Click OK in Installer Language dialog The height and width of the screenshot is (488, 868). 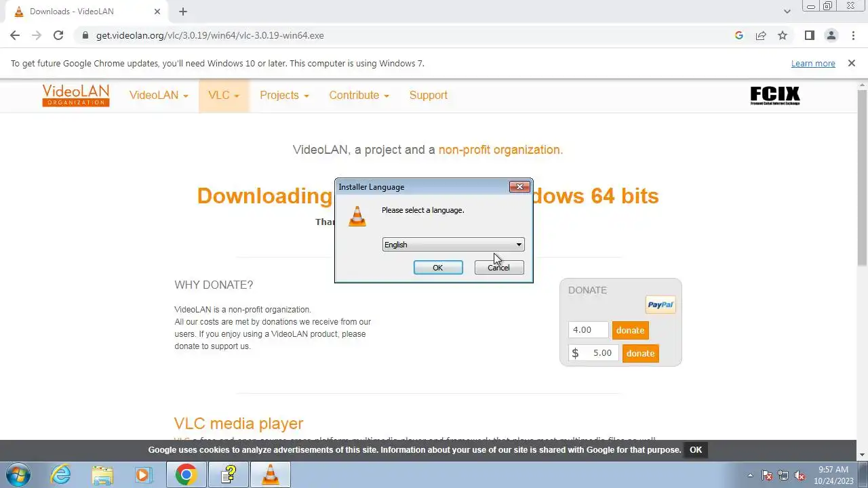[438, 268]
